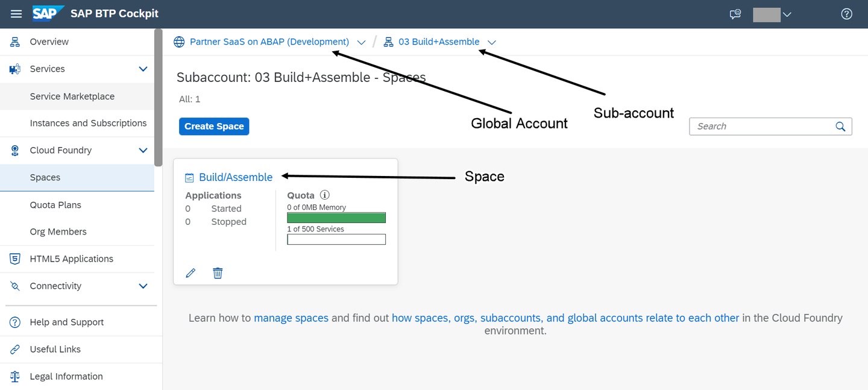Click the 'Started' applications label
This screenshot has width=868, height=390.
(226, 209)
